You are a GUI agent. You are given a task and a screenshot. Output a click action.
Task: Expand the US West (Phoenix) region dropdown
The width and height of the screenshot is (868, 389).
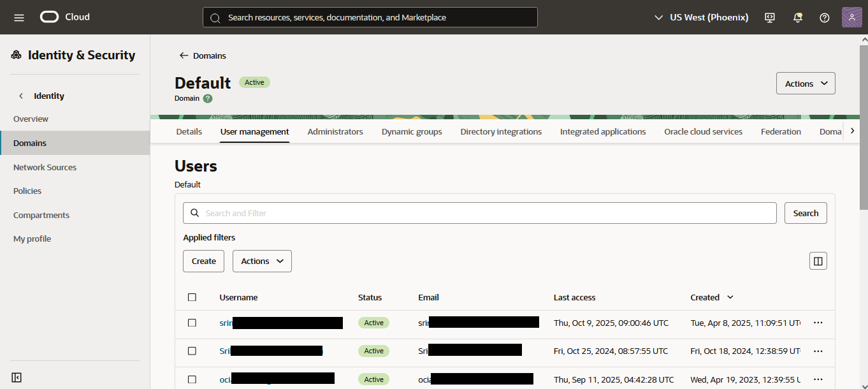click(701, 17)
